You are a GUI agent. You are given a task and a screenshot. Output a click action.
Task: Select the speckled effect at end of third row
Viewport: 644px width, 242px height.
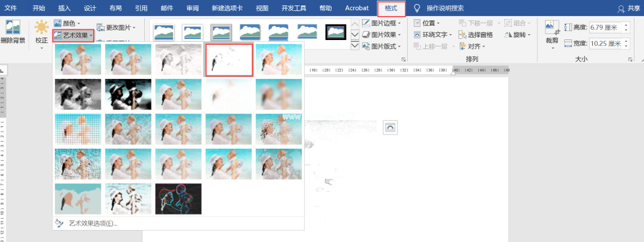pos(279,129)
